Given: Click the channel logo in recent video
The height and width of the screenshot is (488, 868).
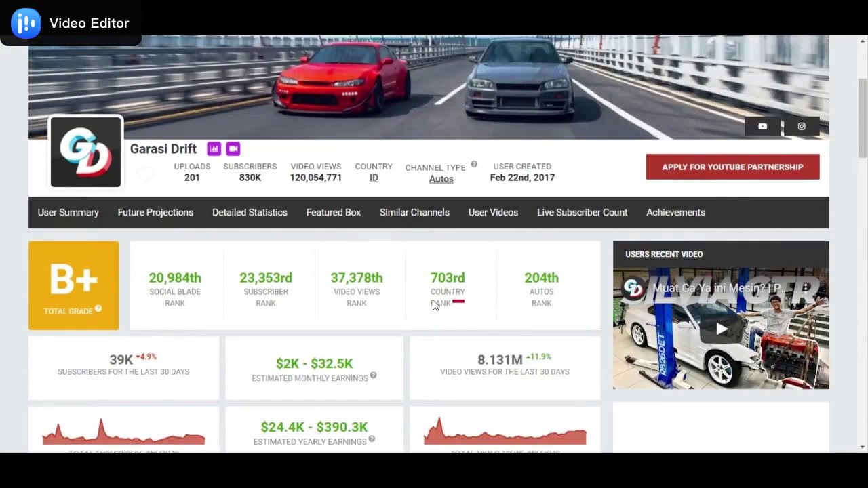Looking at the screenshot, I should (633, 288).
